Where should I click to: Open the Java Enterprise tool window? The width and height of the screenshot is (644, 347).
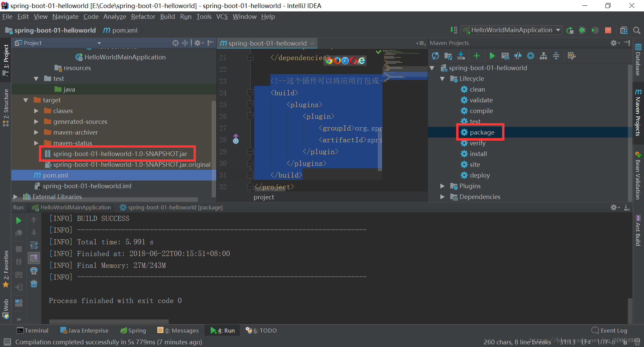pos(84,331)
